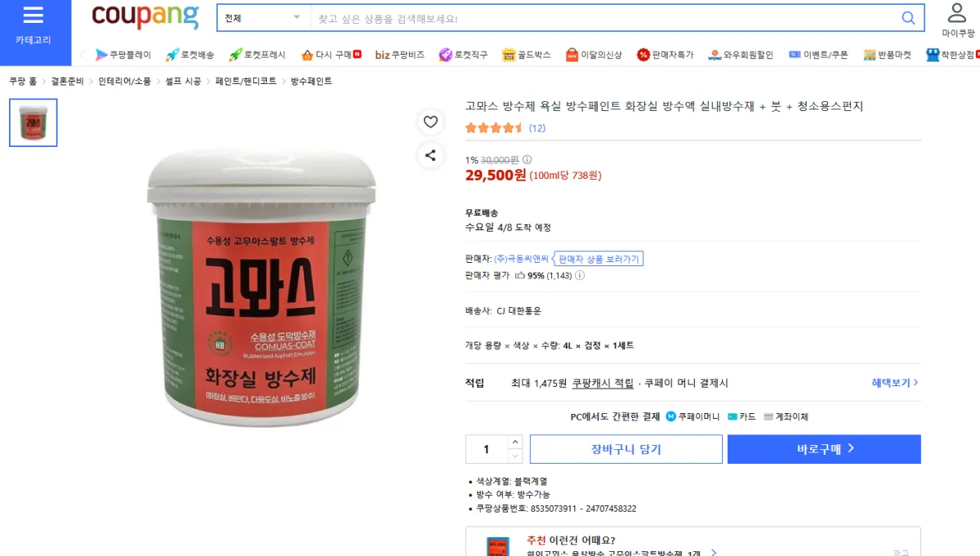Click 바로구매 buy now button

click(824, 449)
